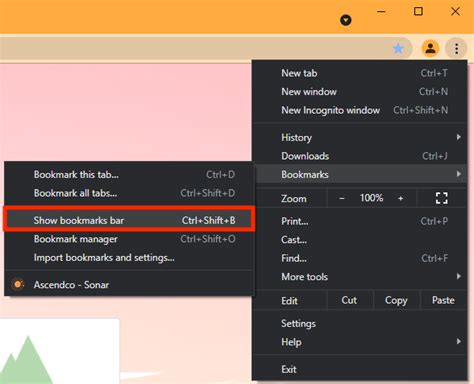Choose Exit from the menu

pos(359,369)
